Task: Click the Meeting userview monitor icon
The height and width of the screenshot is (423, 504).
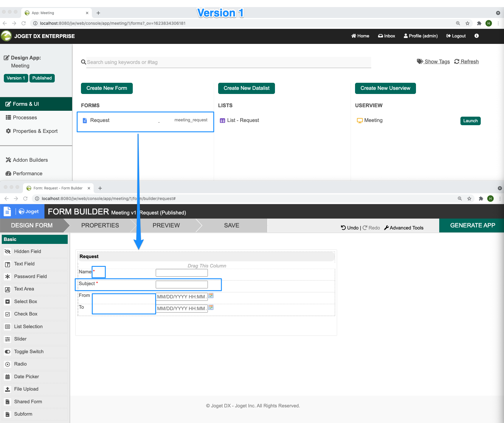Action: [359, 120]
